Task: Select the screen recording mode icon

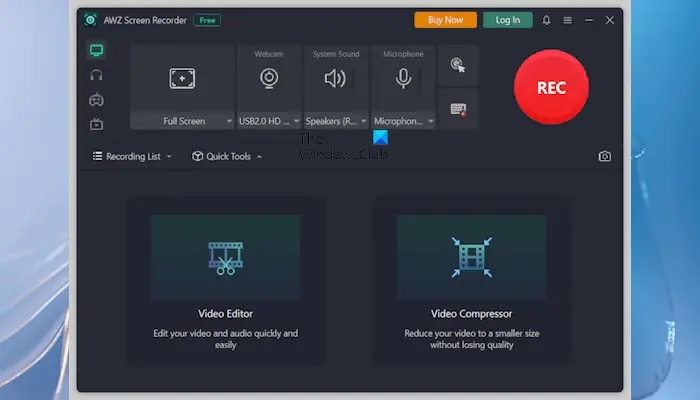Action: pos(96,50)
